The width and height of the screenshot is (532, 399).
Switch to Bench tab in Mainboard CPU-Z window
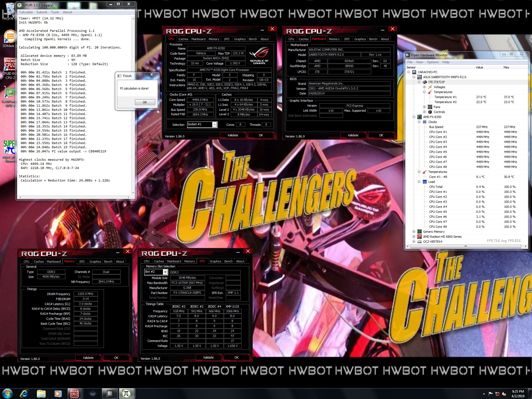373,39
